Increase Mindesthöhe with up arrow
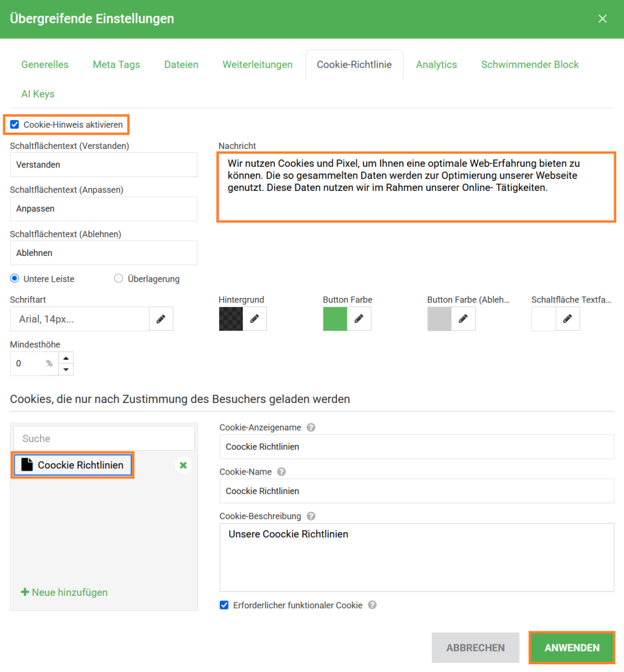 (66, 358)
